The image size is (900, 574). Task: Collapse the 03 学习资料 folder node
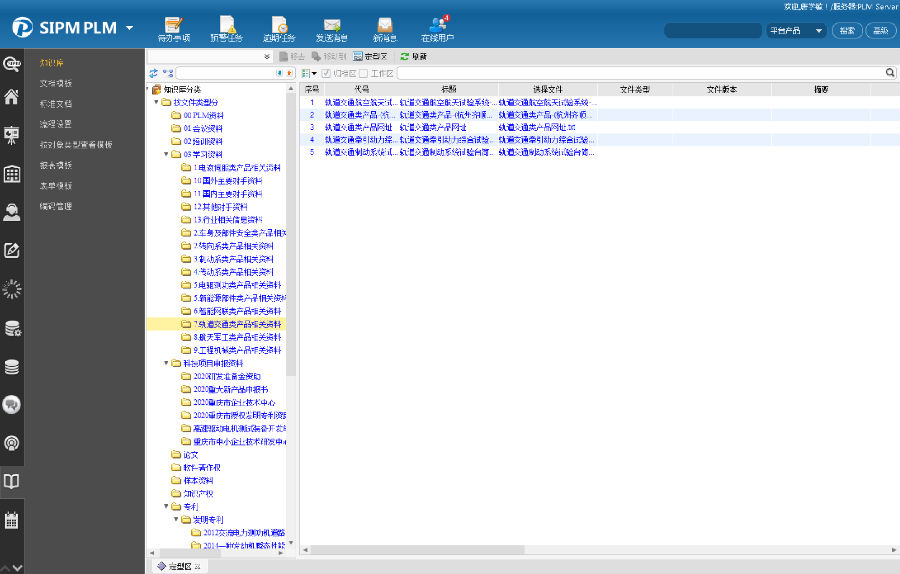coord(165,154)
